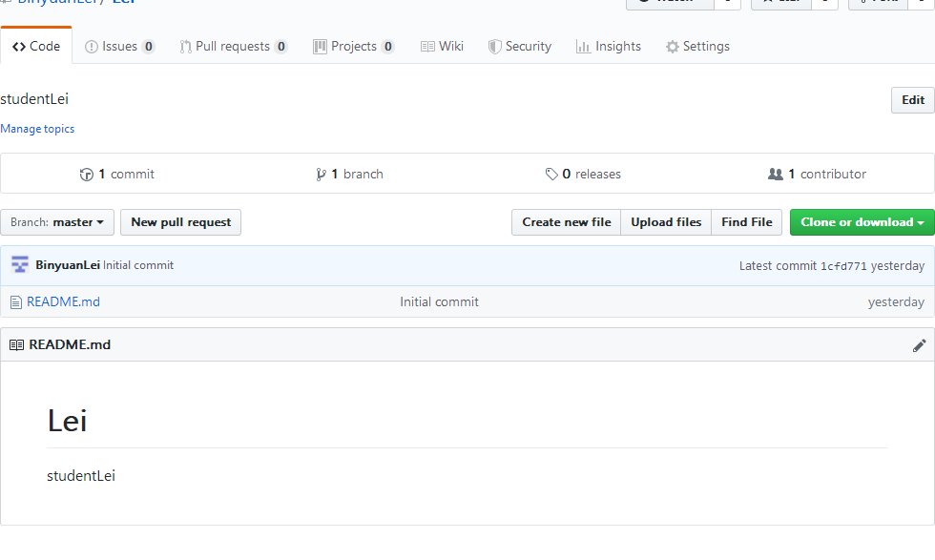935x560 pixels.
Task: Open the Projects tab
Action: (x=354, y=46)
